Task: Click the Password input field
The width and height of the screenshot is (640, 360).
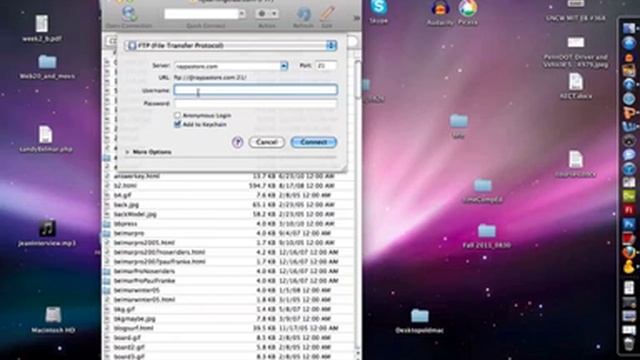Action: pyautogui.click(x=256, y=104)
